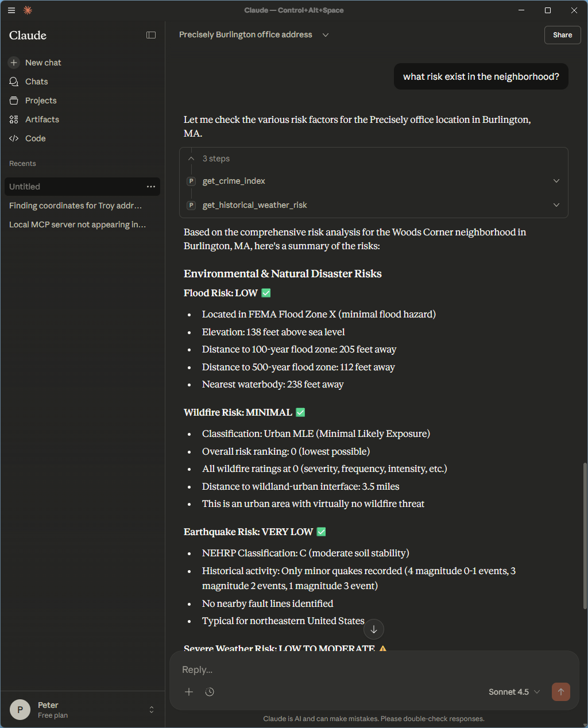
Task: Click the Claude starburst logo icon
Action: [28, 10]
